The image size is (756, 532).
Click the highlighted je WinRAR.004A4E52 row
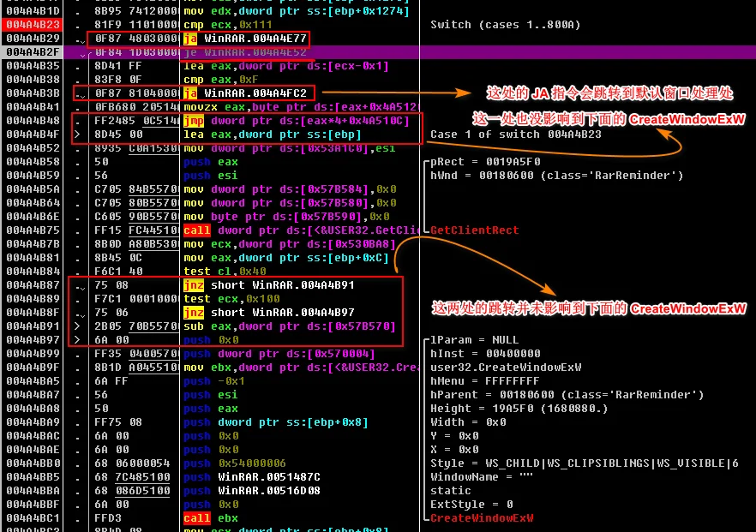[378, 52]
